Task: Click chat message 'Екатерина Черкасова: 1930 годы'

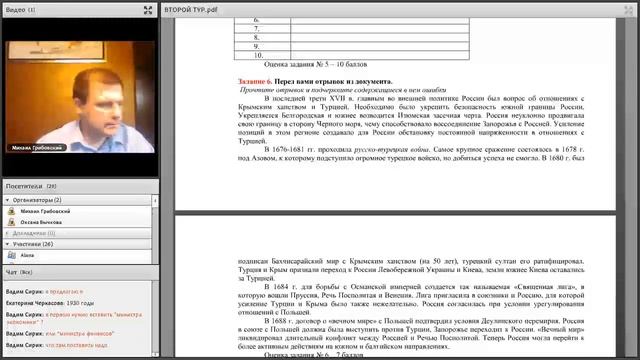Action: [50, 303]
